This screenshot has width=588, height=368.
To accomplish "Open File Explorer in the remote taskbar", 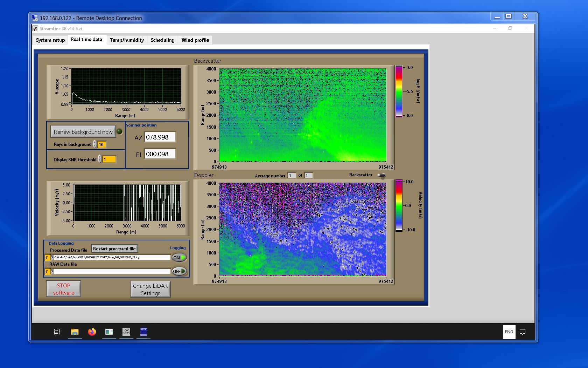I will (75, 332).
